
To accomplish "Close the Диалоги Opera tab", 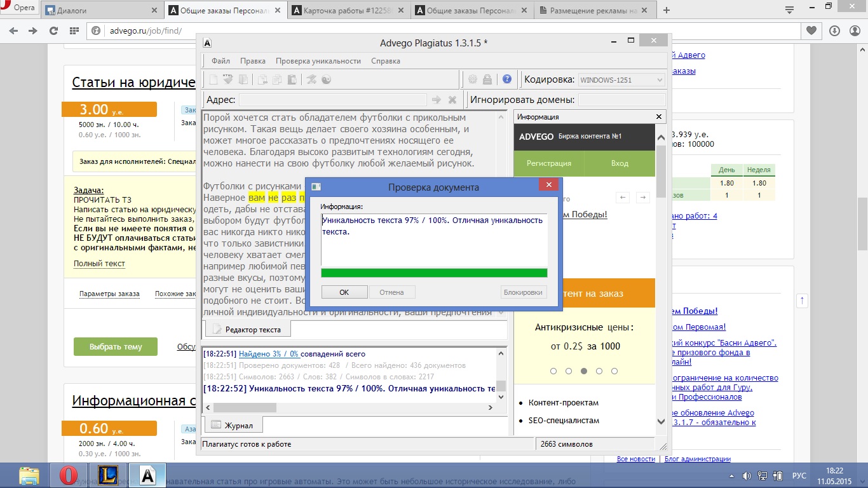I will point(155,11).
